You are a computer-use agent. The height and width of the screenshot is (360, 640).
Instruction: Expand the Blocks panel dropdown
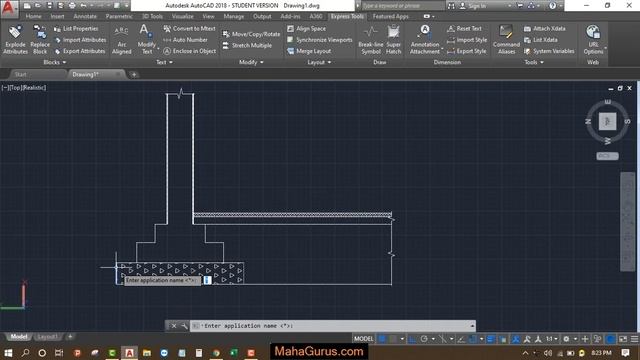pos(54,62)
